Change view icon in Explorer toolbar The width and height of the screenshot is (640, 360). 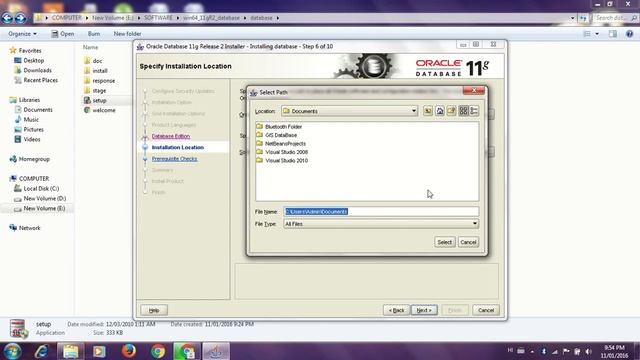coord(587,34)
